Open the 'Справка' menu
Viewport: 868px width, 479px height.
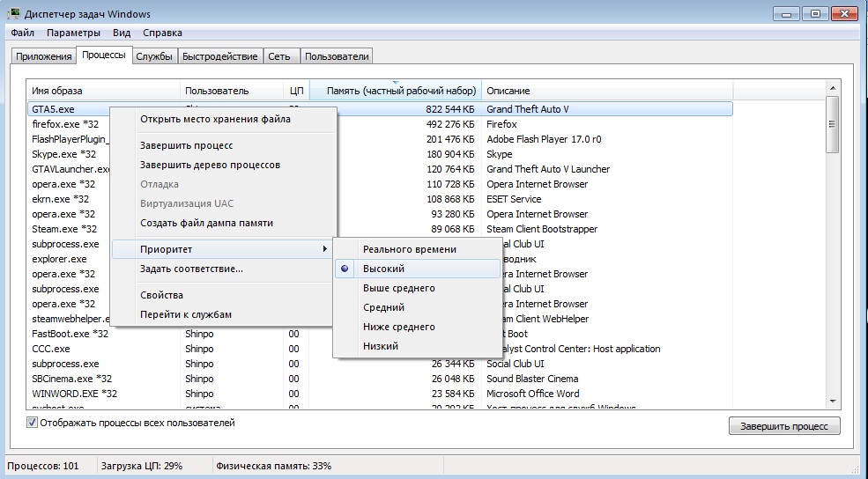pyautogui.click(x=162, y=33)
